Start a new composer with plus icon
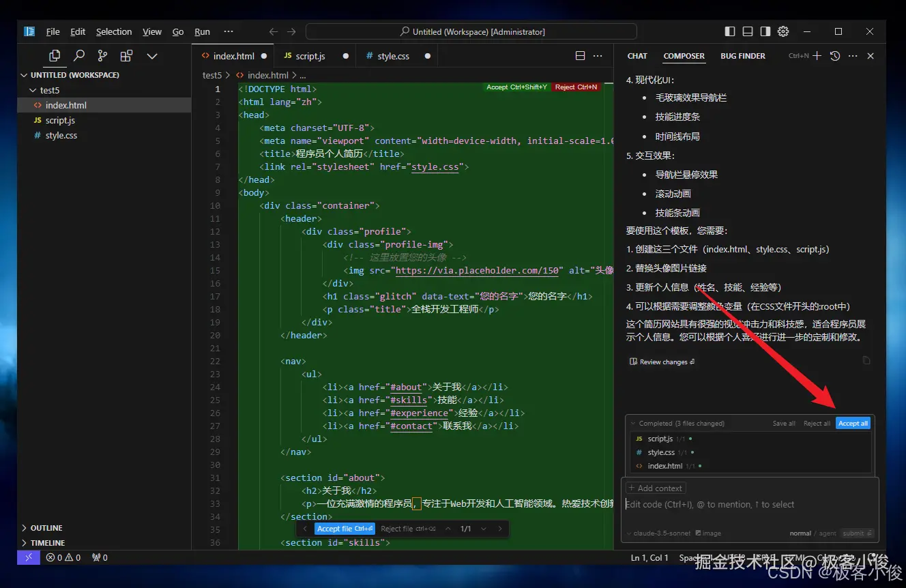The width and height of the screenshot is (906, 588). [x=817, y=56]
